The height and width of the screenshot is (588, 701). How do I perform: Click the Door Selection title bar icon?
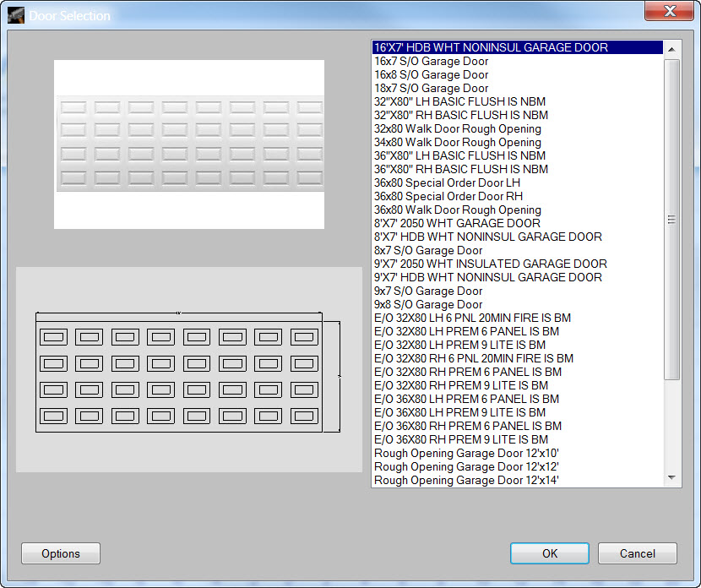(x=16, y=16)
